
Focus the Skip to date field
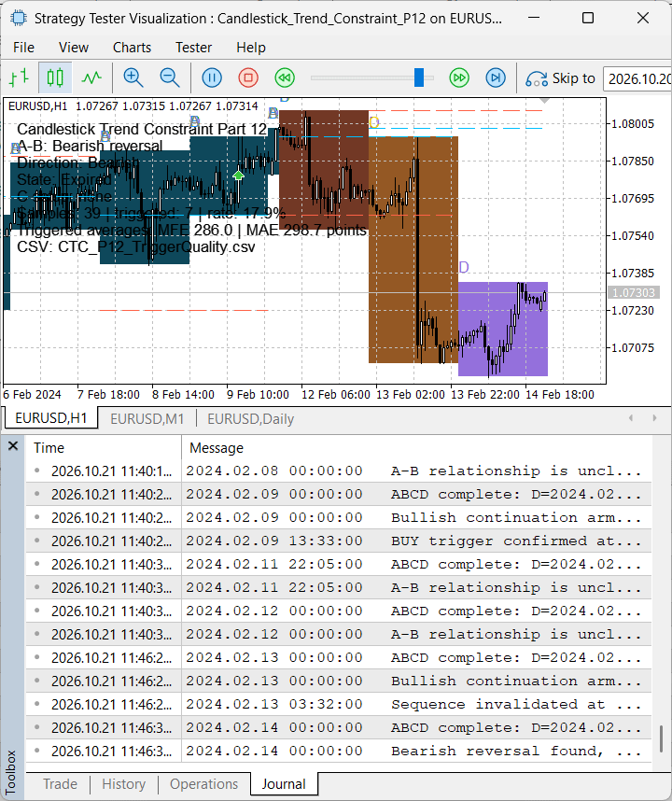coord(637,79)
